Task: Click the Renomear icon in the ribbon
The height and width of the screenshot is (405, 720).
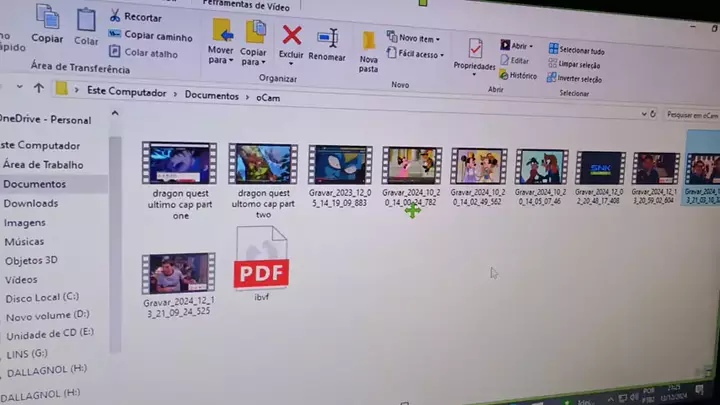Action: 327,40
